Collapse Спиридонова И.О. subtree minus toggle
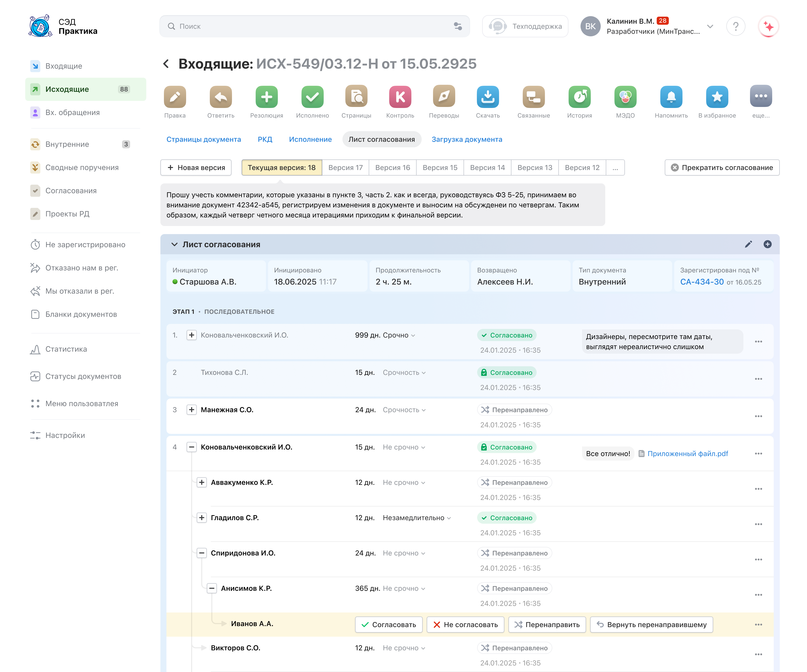This screenshot has width=807, height=672. [201, 553]
